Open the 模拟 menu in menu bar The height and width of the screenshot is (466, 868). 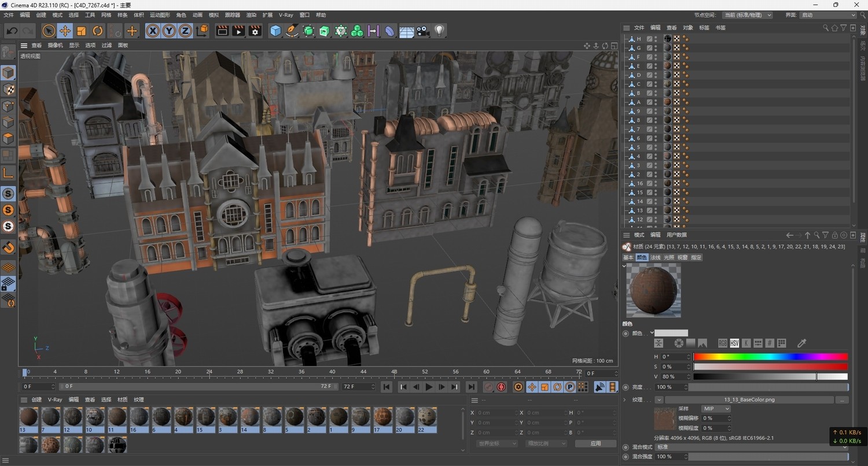point(214,15)
